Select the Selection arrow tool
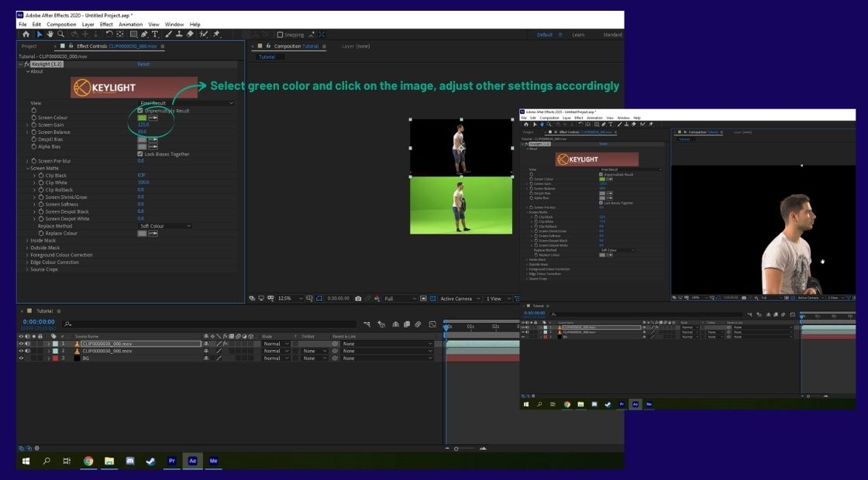This screenshot has width=868, height=480. point(39,34)
